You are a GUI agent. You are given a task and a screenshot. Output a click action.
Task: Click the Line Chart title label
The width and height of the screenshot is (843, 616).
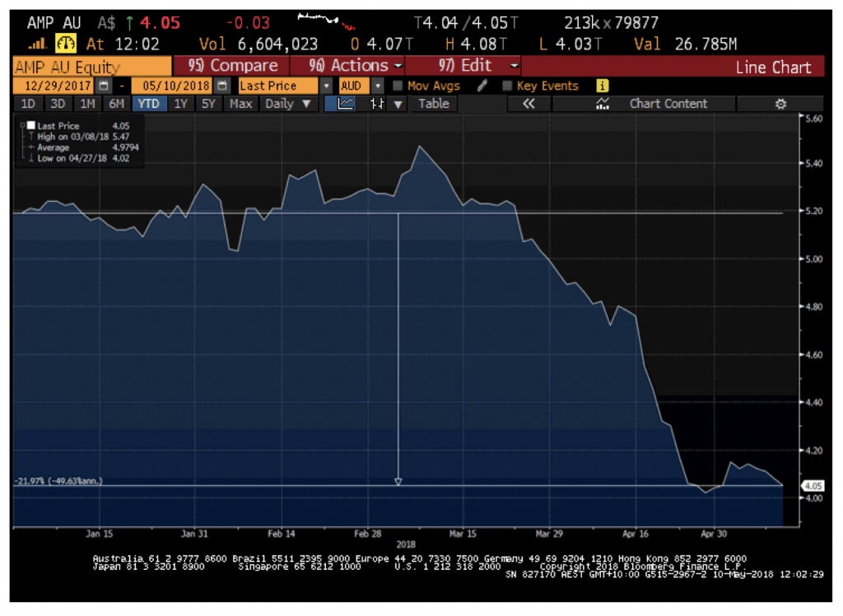pyautogui.click(x=773, y=68)
